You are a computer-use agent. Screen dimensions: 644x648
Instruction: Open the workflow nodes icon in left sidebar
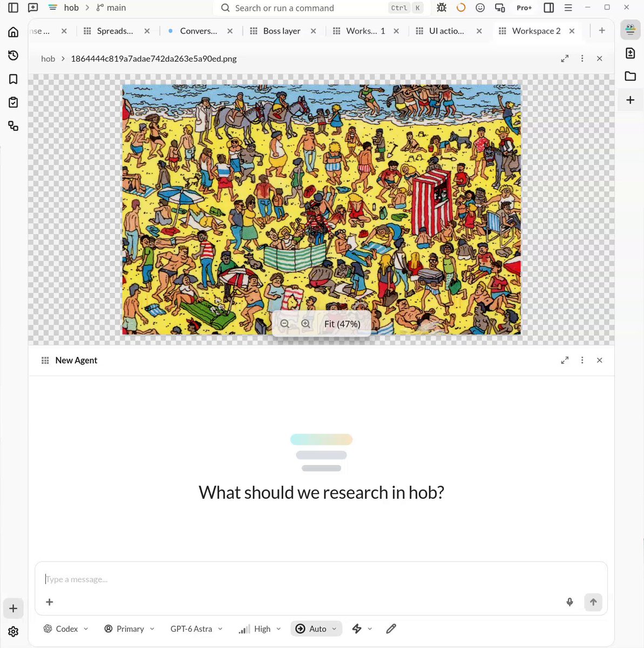tap(13, 126)
